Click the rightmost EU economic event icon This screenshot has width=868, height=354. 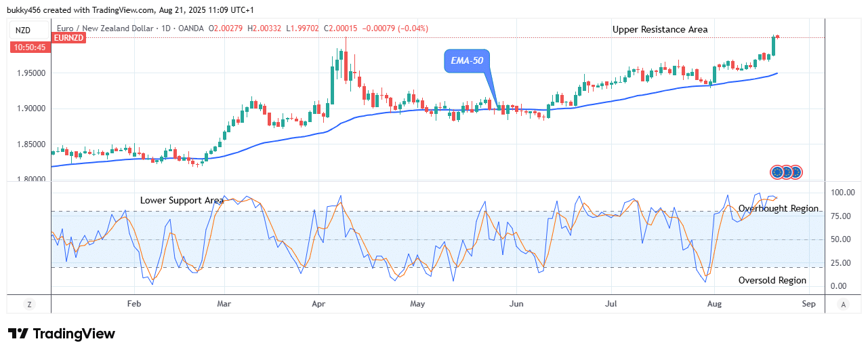[x=796, y=172]
